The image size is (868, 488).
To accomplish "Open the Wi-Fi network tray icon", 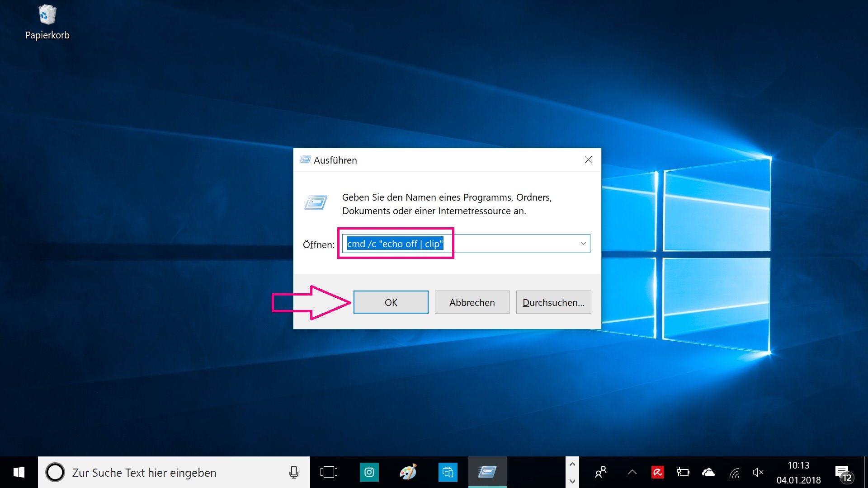I will pos(734,473).
